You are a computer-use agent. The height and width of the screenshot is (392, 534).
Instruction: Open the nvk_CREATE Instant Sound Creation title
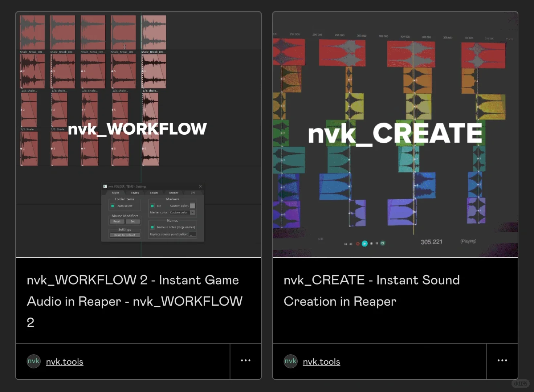(372, 291)
